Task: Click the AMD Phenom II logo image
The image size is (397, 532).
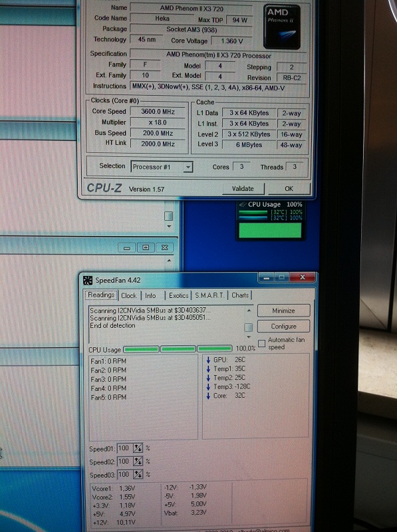Action: [x=282, y=27]
